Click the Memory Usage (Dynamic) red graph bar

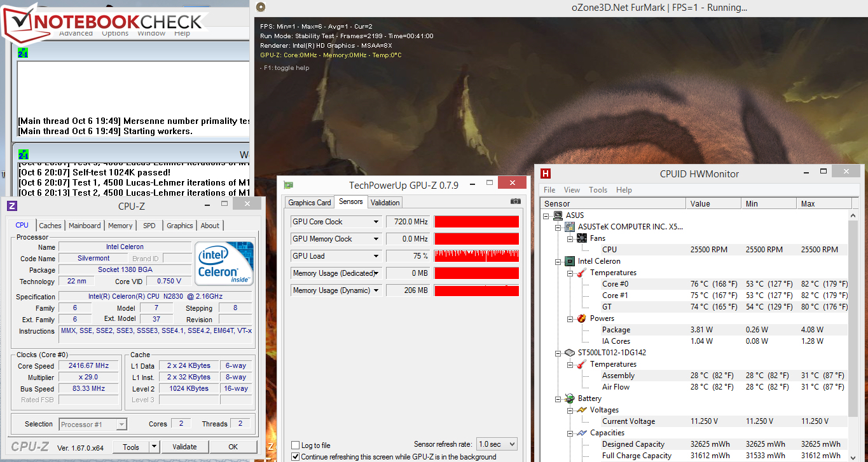point(476,290)
